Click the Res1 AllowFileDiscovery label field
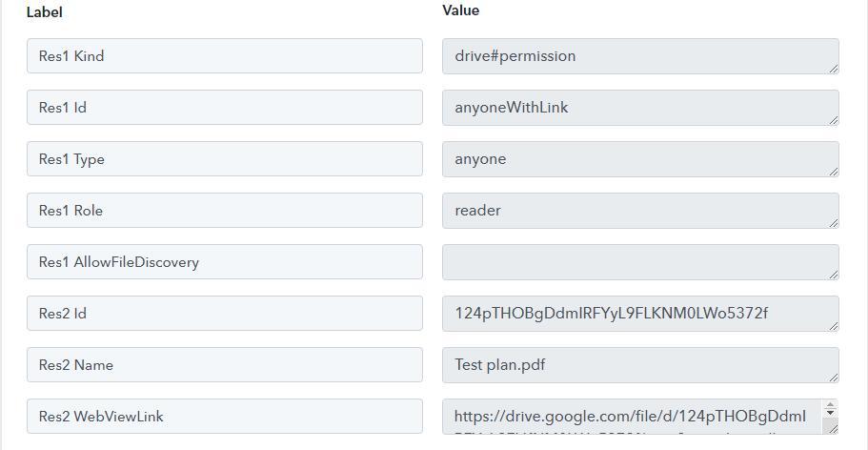This screenshot has height=450, width=868. (x=225, y=262)
